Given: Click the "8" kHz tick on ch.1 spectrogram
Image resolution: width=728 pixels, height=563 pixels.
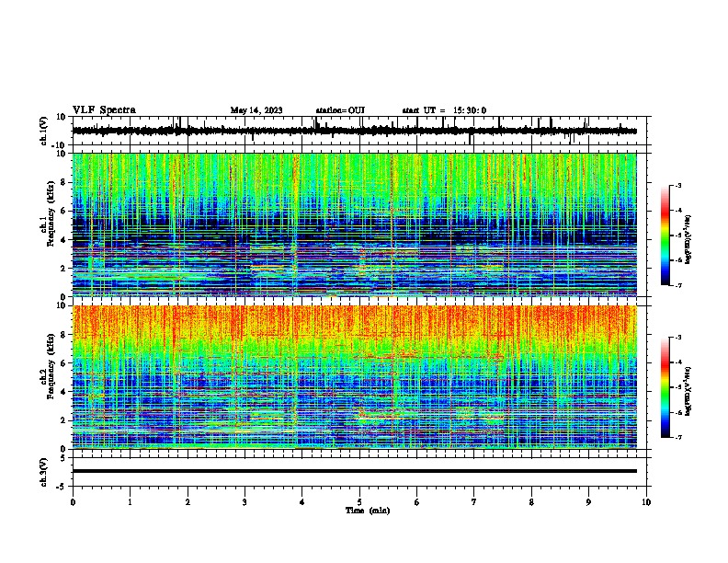Looking at the screenshot, I should click(63, 182).
